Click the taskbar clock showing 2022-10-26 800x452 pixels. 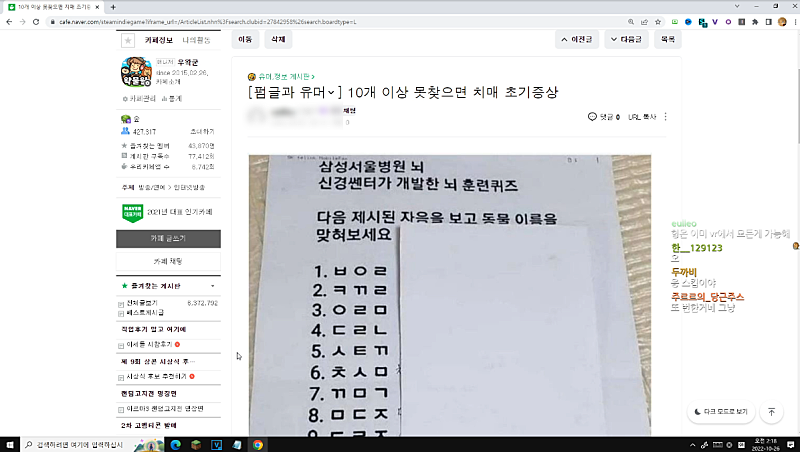[766, 445]
